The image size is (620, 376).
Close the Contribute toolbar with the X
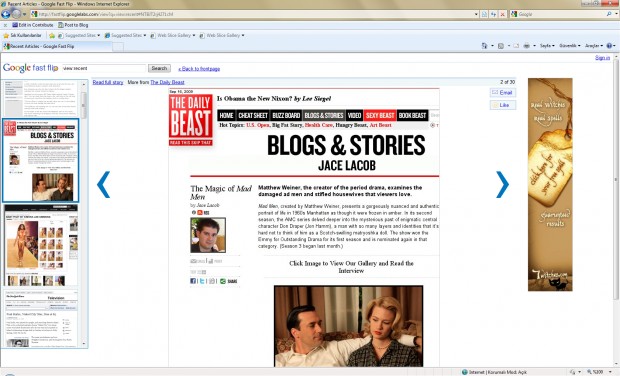point(5,25)
